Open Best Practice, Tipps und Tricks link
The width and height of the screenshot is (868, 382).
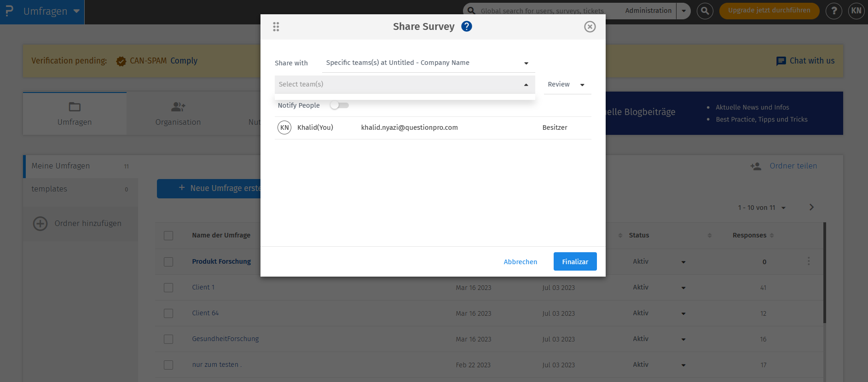click(761, 119)
